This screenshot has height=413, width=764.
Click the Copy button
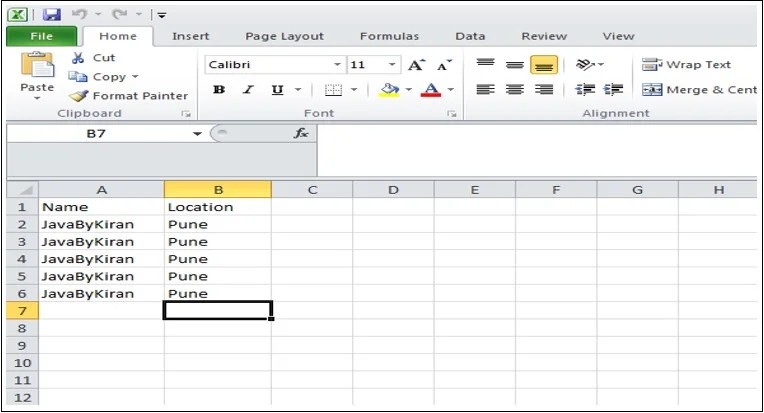pyautogui.click(x=97, y=77)
